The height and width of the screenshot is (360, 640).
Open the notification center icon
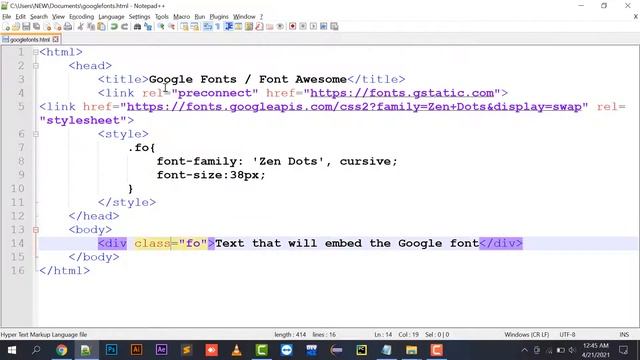(623, 350)
